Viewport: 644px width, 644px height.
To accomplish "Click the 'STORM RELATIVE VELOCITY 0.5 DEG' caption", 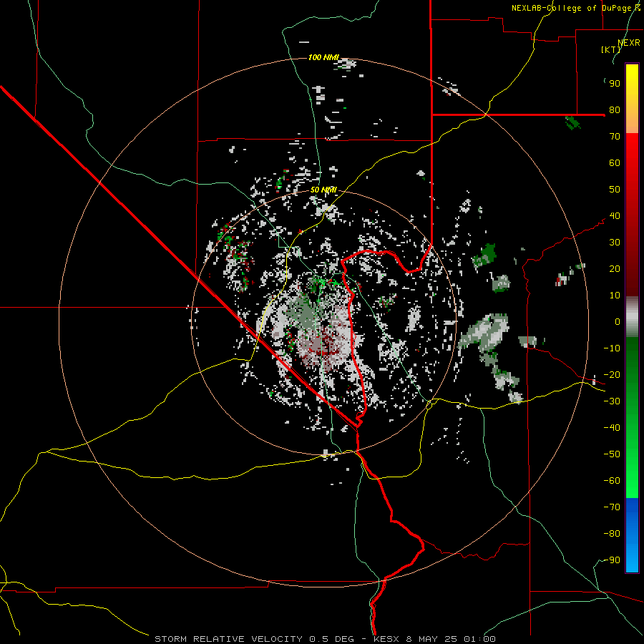I will (x=254, y=639).
